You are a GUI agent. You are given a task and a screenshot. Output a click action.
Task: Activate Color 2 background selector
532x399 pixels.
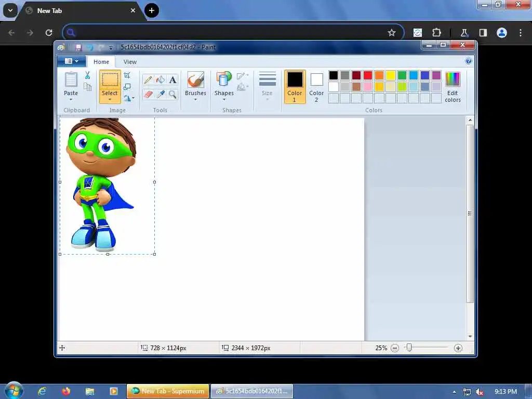point(316,87)
